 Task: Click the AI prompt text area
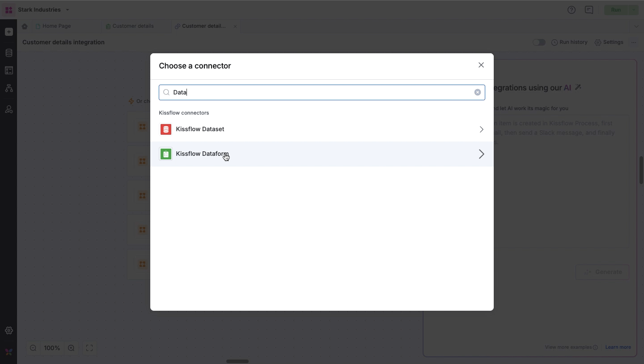[x=561, y=181]
